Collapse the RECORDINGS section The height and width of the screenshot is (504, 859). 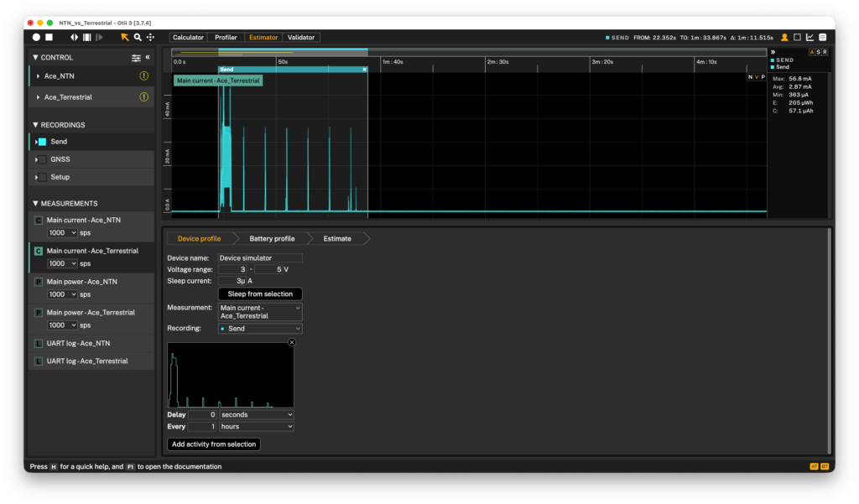click(x=35, y=125)
